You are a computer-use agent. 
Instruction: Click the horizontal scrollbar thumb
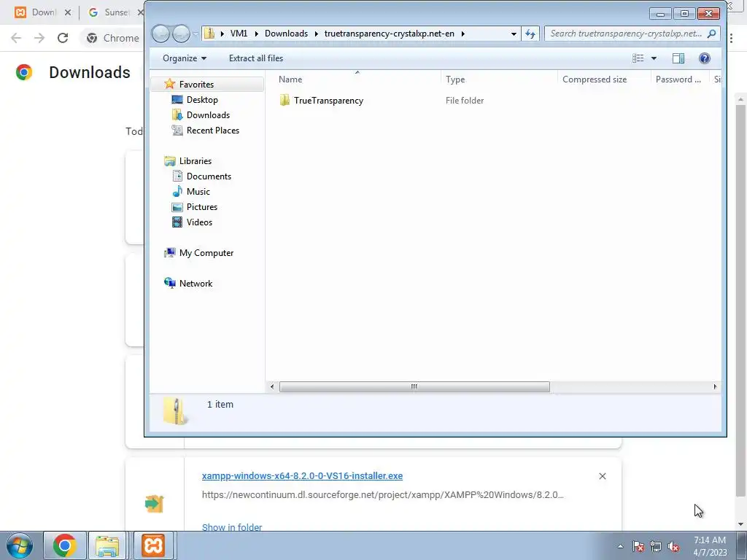(x=414, y=386)
